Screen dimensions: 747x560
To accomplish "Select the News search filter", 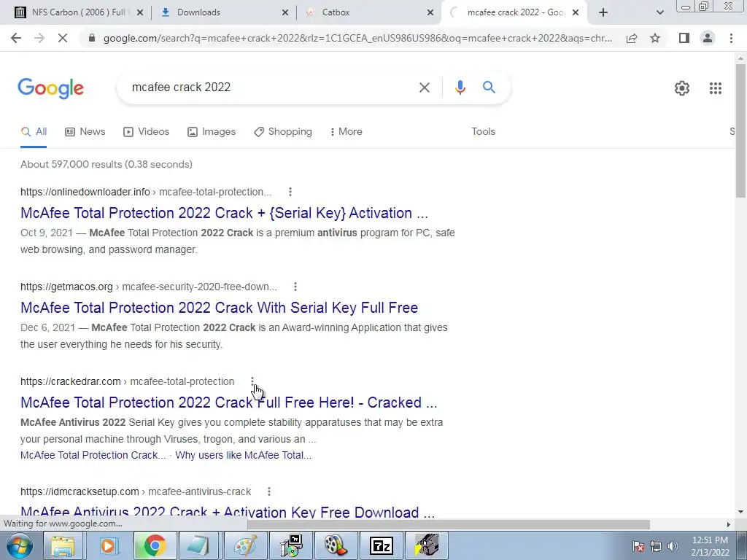I will coord(85,131).
